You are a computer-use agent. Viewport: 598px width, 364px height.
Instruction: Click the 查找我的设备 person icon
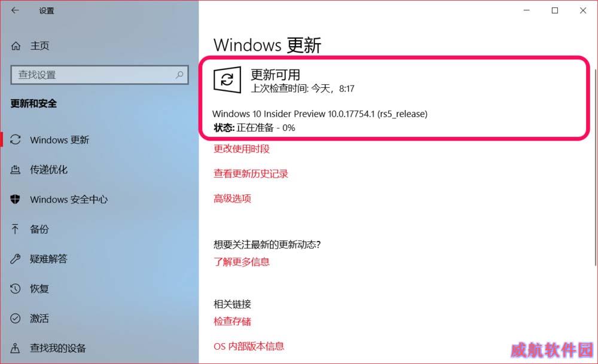(16, 348)
